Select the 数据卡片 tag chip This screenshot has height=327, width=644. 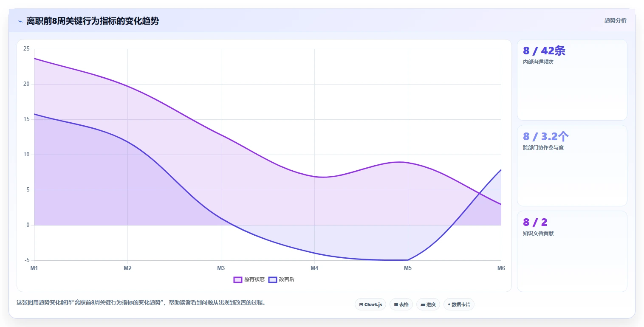(459, 304)
